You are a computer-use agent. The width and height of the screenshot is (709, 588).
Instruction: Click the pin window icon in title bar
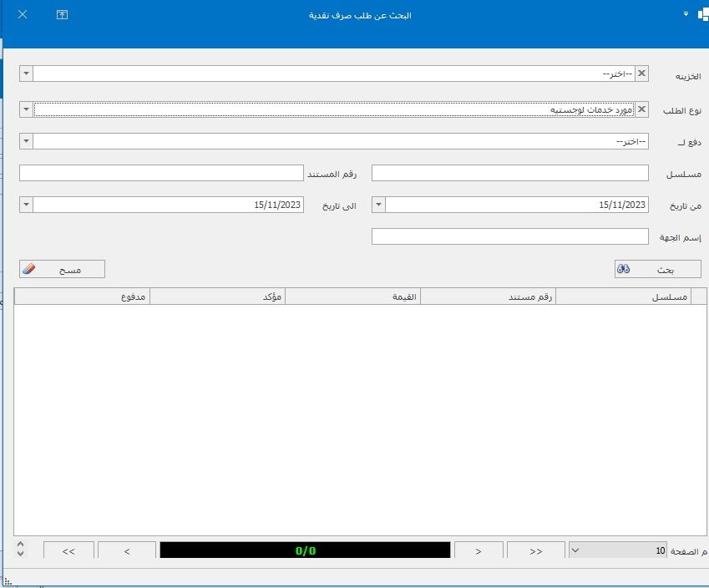click(62, 15)
